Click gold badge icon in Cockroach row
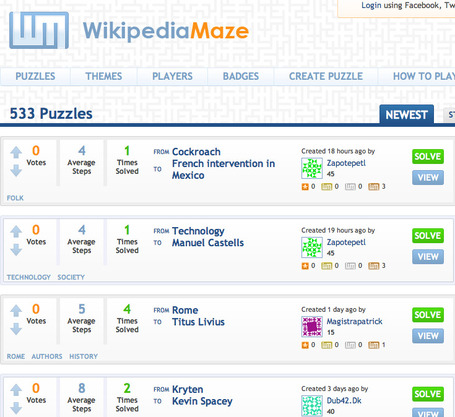Screen dimensions: 455x417 (326, 187)
